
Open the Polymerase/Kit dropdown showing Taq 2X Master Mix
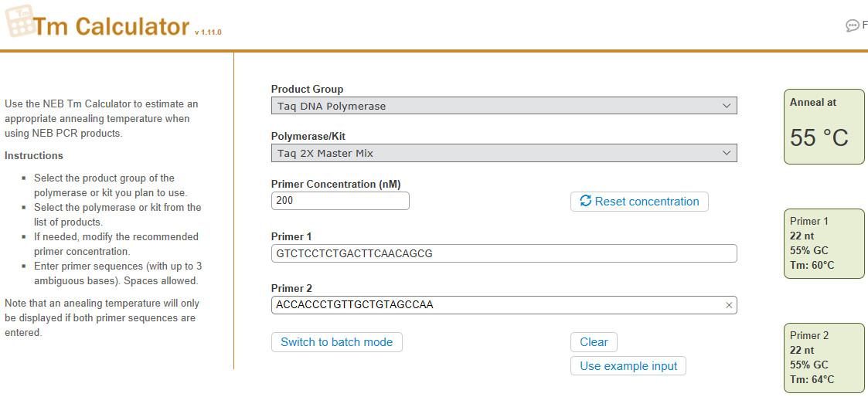pos(503,153)
